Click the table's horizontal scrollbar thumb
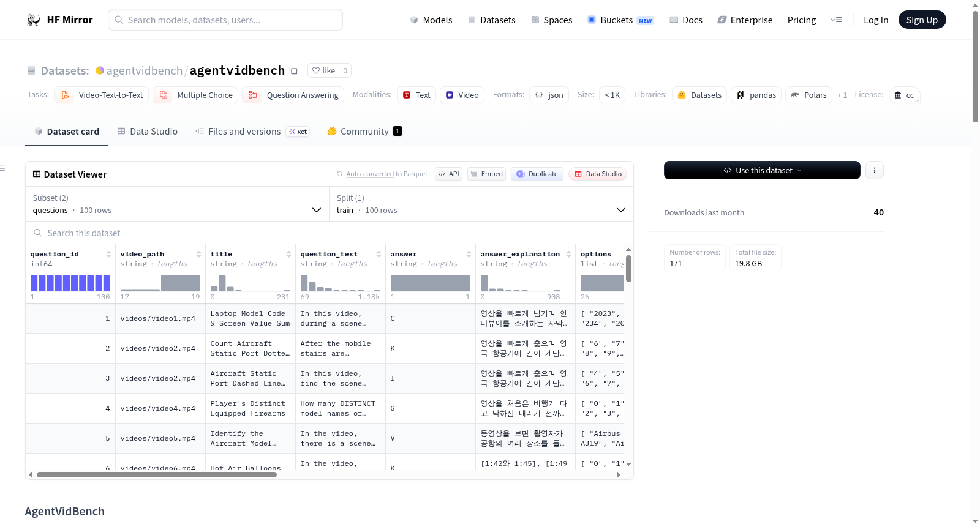This screenshot has width=980, height=527. [x=157, y=474]
